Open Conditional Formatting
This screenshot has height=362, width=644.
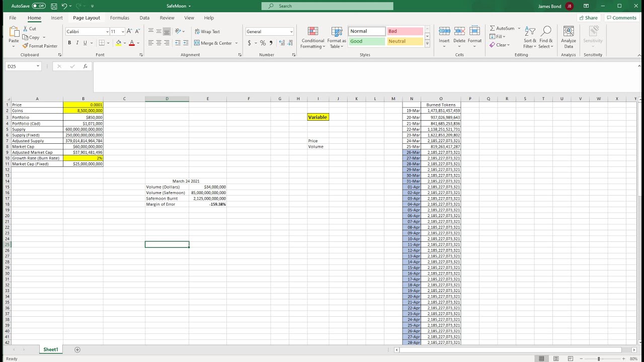pos(313,38)
